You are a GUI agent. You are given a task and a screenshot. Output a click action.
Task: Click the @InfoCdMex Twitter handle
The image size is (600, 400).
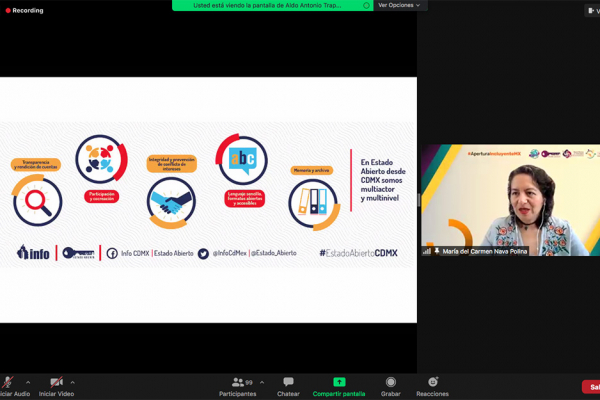[230, 253]
